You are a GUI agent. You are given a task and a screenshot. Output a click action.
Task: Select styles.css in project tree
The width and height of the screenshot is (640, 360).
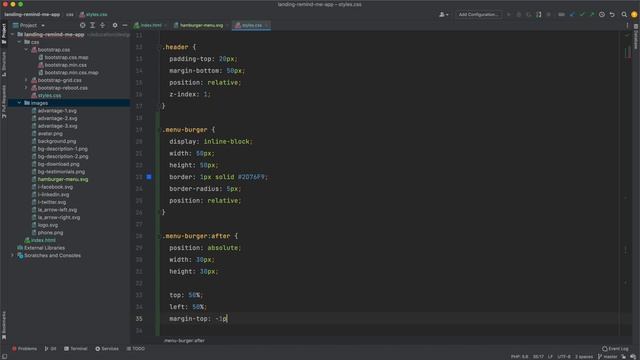pos(49,96)
